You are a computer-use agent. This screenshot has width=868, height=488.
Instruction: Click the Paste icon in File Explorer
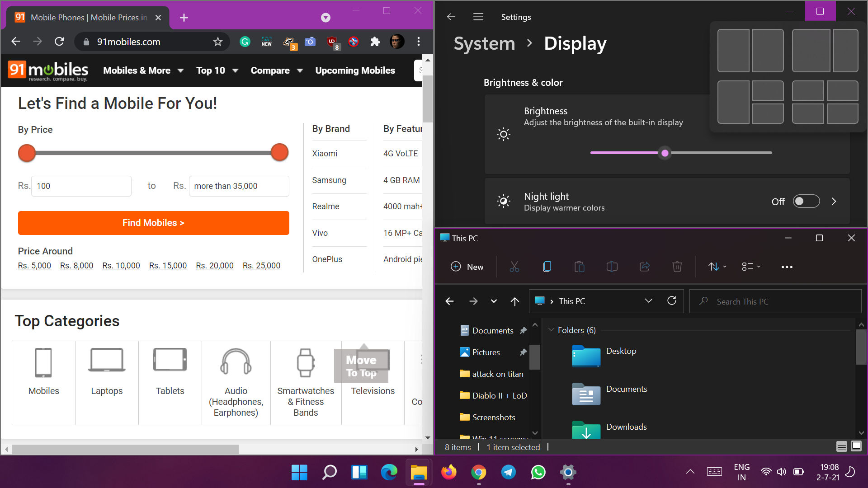click(x=579, y=267)
